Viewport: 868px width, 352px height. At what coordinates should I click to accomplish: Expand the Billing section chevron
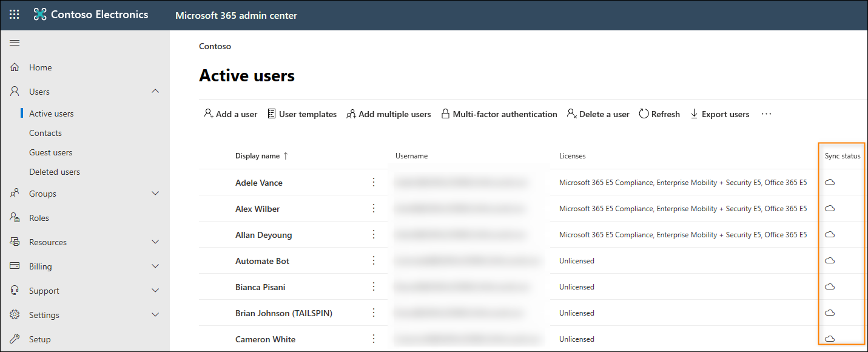click(x=155, y=266)
